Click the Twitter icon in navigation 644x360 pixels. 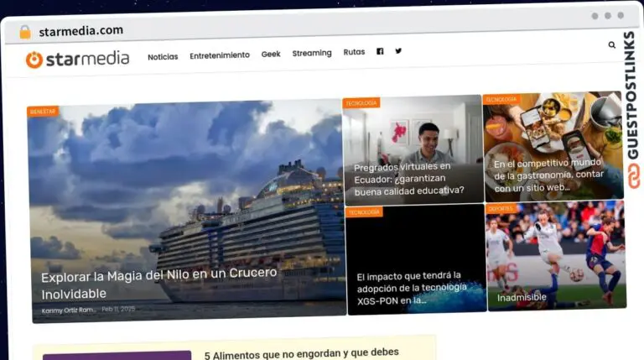click(x=398, y=51)
